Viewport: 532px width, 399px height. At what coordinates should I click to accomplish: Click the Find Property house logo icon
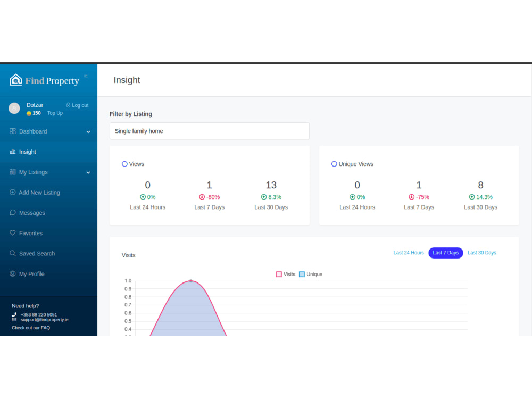pos(15,80)
